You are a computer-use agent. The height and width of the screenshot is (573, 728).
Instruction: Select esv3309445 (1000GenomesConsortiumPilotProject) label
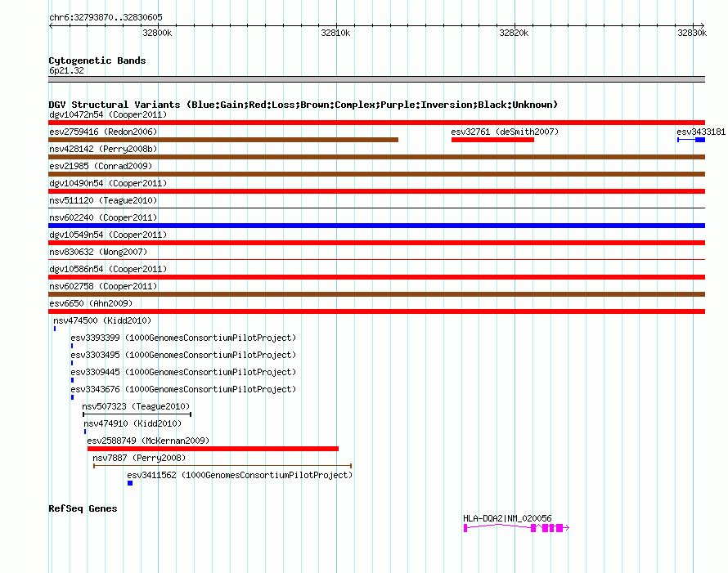coord(183,372)
